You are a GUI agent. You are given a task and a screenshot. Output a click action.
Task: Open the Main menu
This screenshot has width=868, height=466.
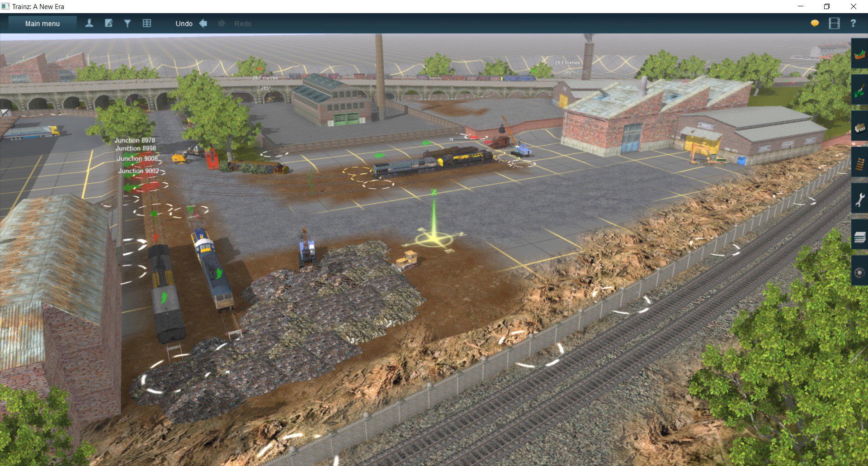[42, 24]
